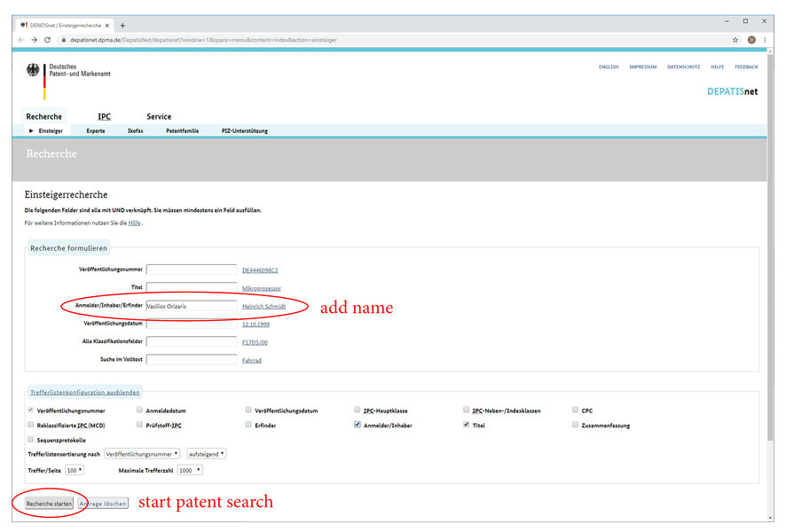The width and height of the screenshot is (786, 532).
Task: Enable Prüfstoff-IPC checkbox
Action: [139, 425]
